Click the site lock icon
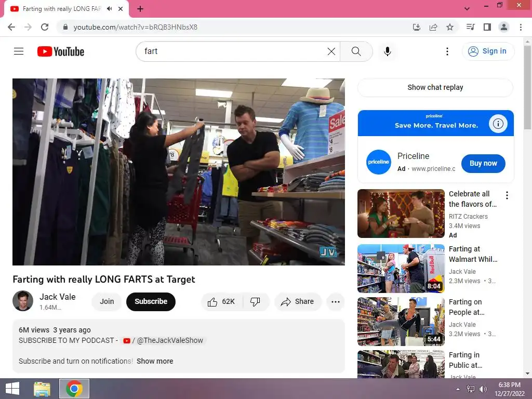 [65, 27]
